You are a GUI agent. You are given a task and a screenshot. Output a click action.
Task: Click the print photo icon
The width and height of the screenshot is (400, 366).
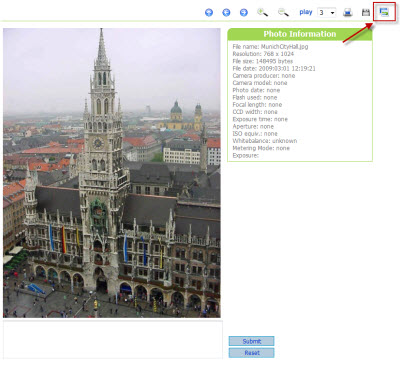click(348, 13)
